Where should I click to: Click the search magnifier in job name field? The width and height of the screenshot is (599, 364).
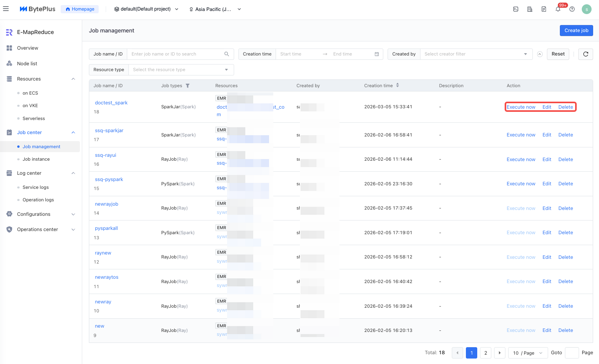coord(227,54)
